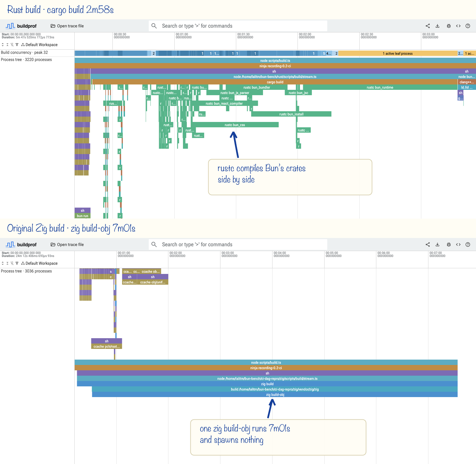This screenshot has height=464, width=476.
Task: Expand all tracks in the Rust build panel
Action: (x=3, y=45)
